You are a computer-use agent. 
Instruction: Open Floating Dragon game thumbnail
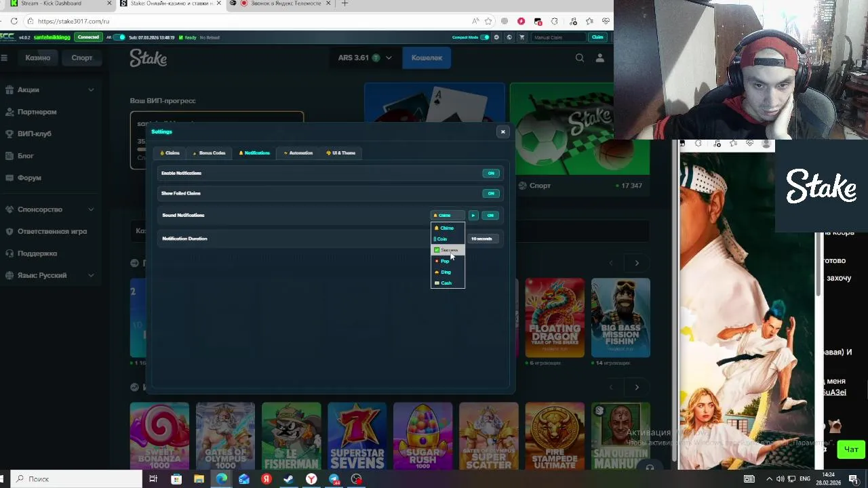555,317
